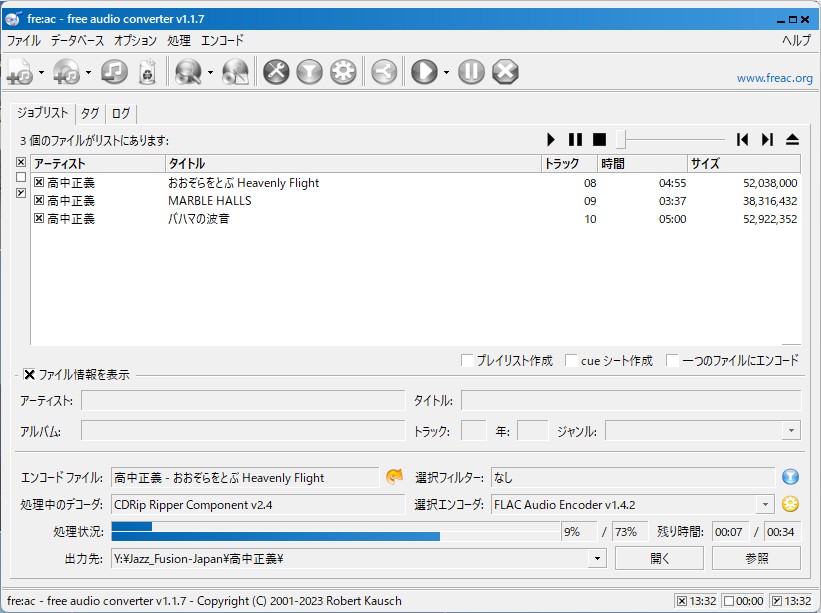Stop encoding with the X toolbar icon
The width and height of the screenshot is (821, 613).
pyautogui.click(x=505, y=71)
